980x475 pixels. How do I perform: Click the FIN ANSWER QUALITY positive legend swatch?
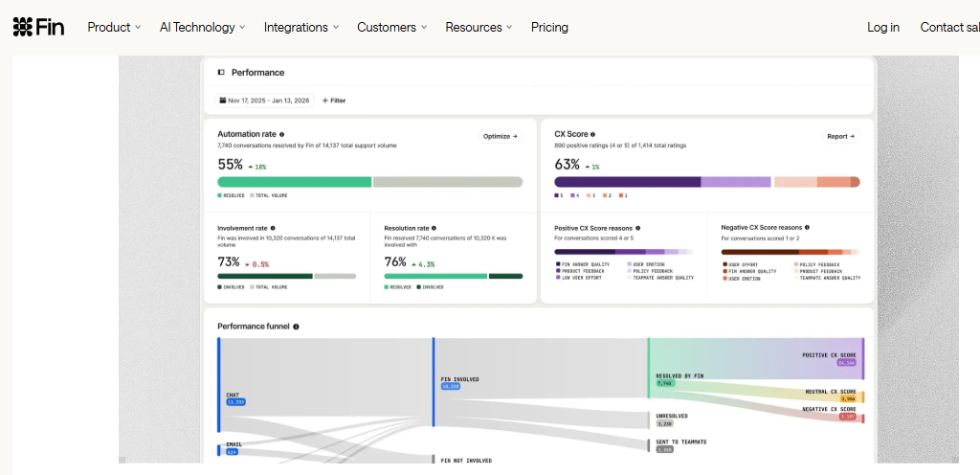click(558, 263)
